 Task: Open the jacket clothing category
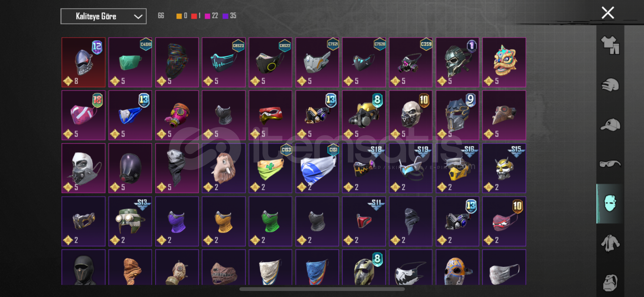610,243
